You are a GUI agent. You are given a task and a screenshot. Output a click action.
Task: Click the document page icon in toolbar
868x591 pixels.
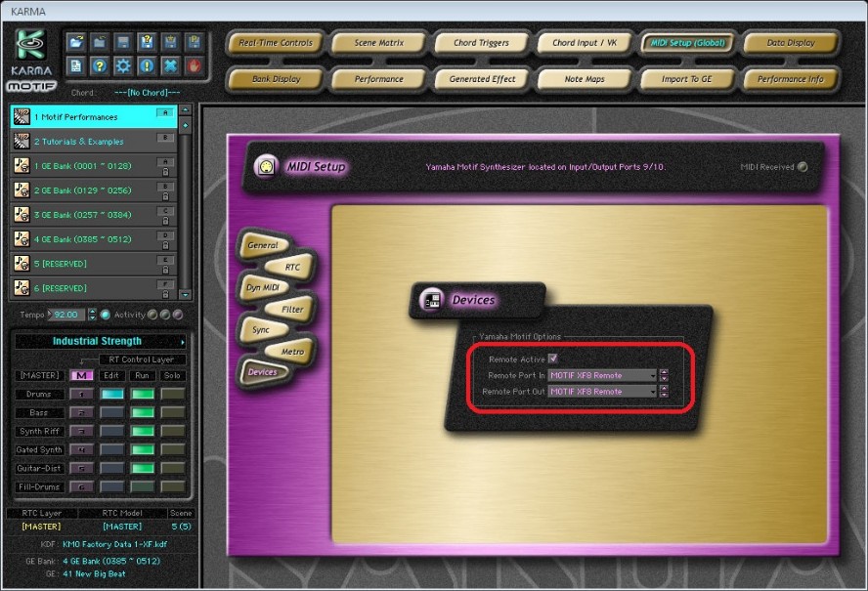point(76,65)
